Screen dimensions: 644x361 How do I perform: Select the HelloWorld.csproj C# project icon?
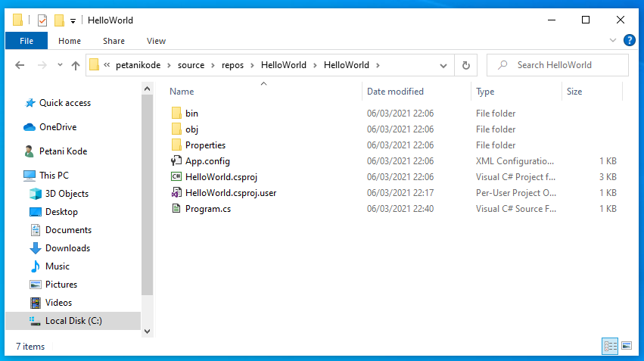(x=176, y=176)
